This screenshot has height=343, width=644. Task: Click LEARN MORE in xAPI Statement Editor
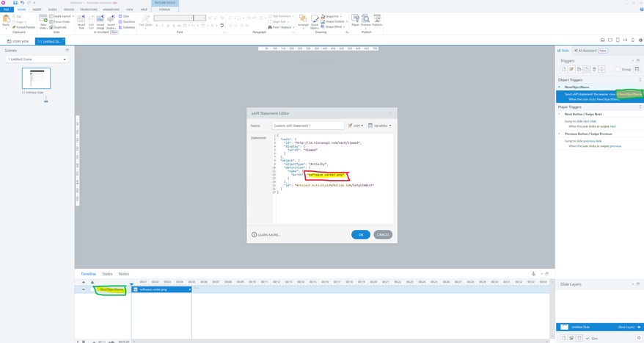(266, 234)
